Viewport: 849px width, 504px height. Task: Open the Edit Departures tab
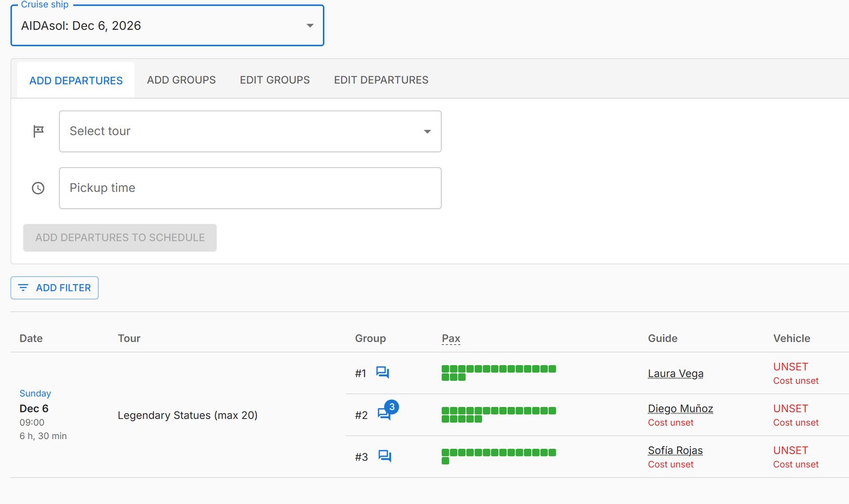point(381,80)
